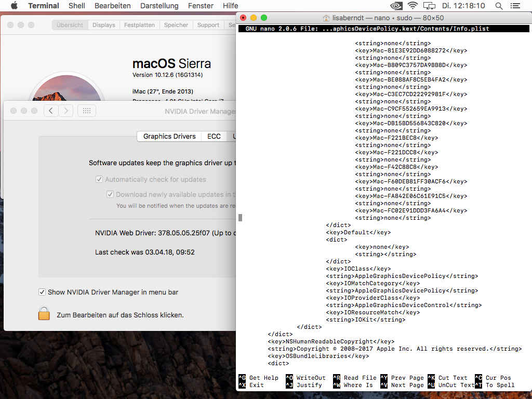Image resolution: width=532 pixels, height=399 pixels.
Task: Switch to Speicher tab
Action: pyautogui.click(x=176, y=25)
